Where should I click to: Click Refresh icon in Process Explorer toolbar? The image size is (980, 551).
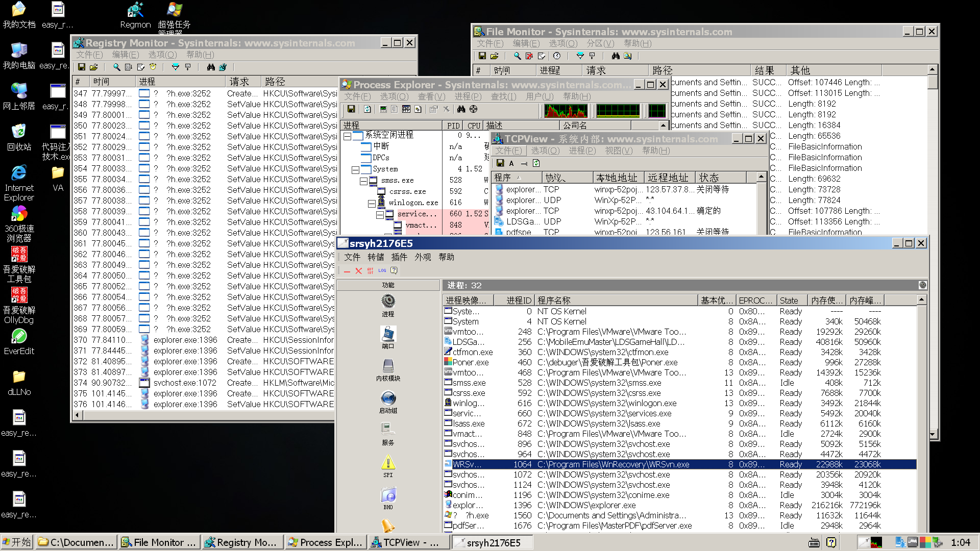coord(367,109)
